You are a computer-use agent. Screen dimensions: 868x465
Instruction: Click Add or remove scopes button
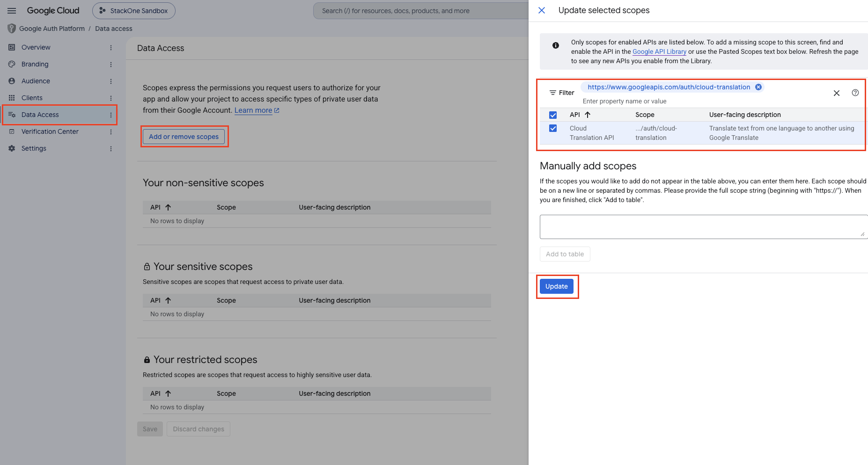coord(184,137)
